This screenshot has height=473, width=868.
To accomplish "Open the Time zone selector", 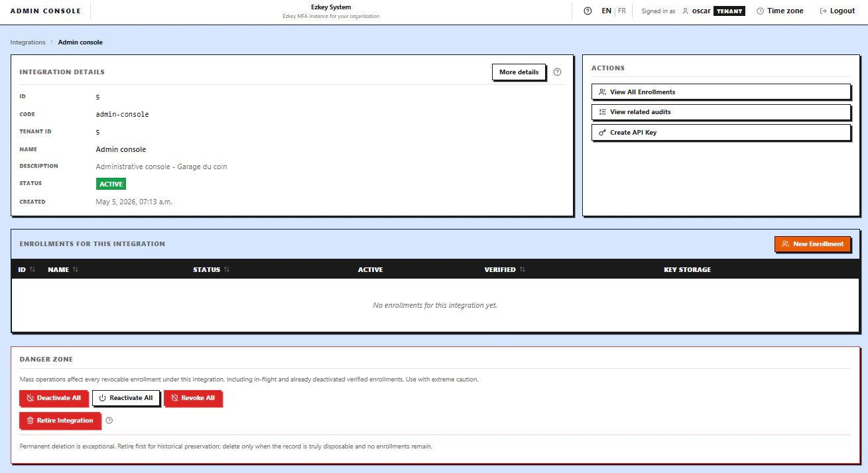I will click(x=780, y=11).
